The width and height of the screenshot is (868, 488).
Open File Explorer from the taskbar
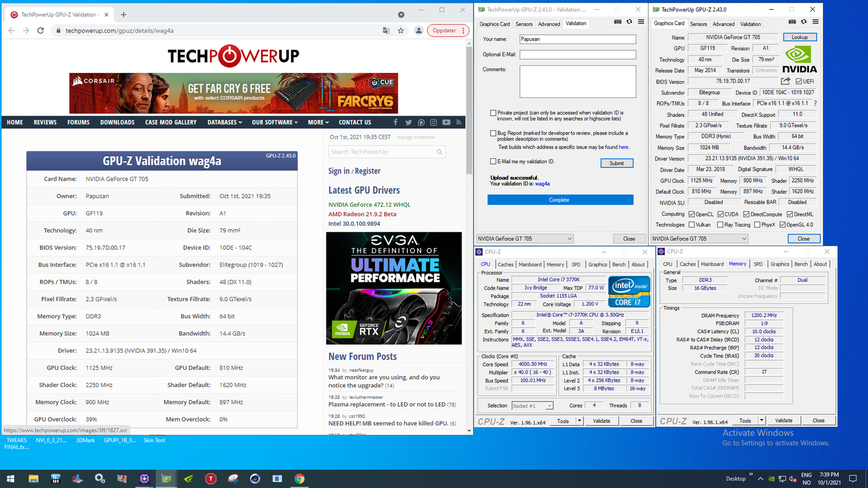(33, 479)
